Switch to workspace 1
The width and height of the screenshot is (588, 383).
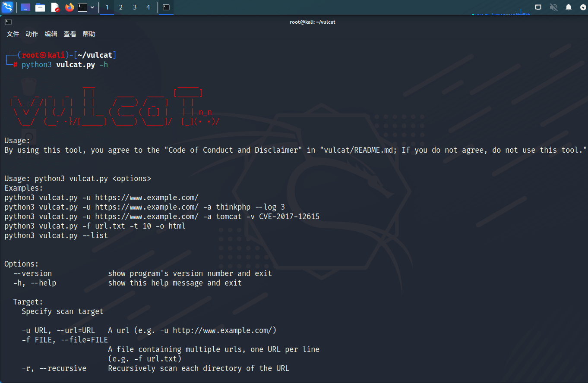107,7
